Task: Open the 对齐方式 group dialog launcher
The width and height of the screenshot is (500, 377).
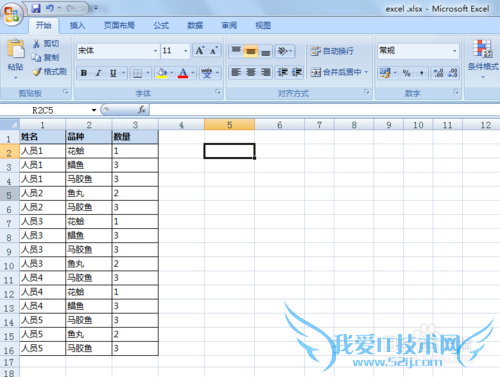Action: [x=367, y=92]
